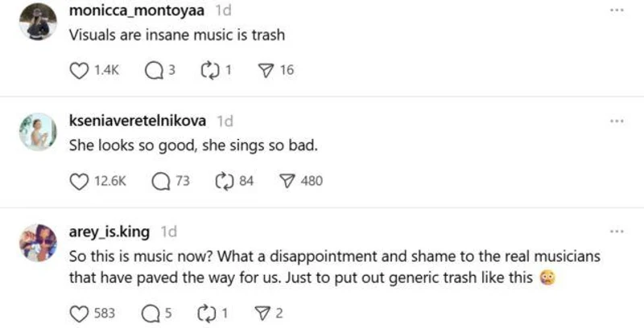Image resolution: width=644 pixels, height=328 pixels.
Task: Like arey_is.king's comment
Action: point(79,314)
